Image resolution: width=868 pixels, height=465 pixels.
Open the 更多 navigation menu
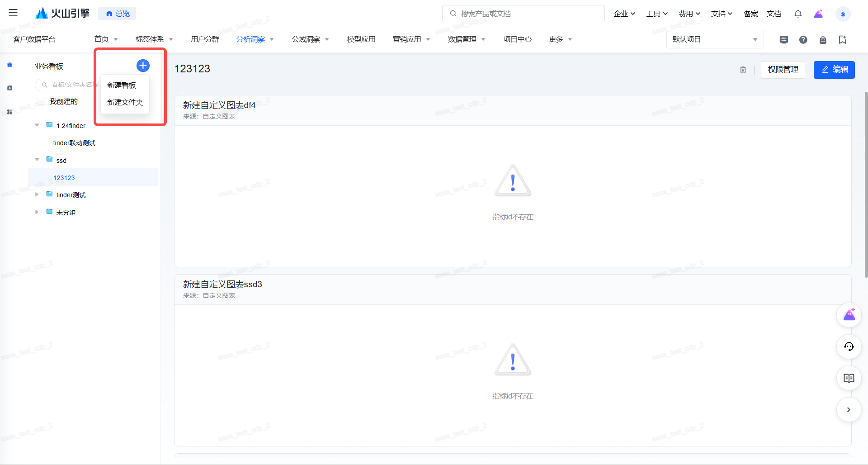[x=561, y=39]
